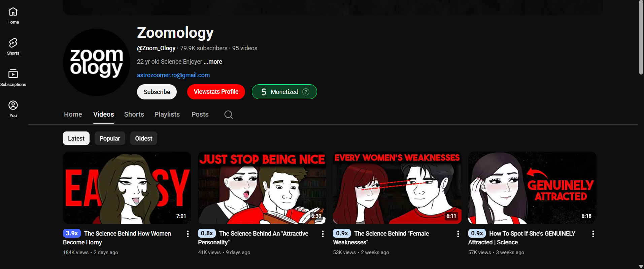Sort videos by Popular

pyautogui.click(x=110, y=139)
